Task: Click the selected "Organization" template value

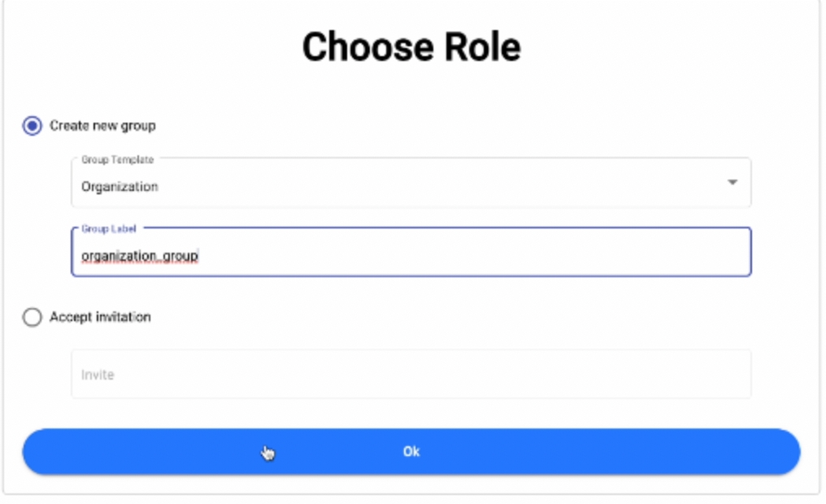Action: pos(120,187)
